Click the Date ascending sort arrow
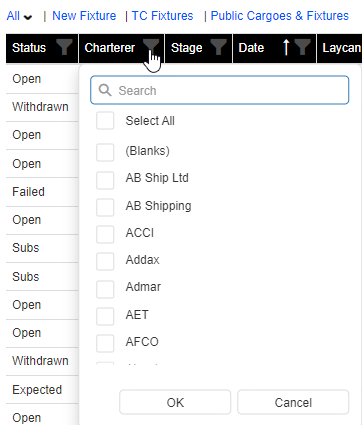Image resolution: width=362 pixels, height=425 pixels. 286,47
